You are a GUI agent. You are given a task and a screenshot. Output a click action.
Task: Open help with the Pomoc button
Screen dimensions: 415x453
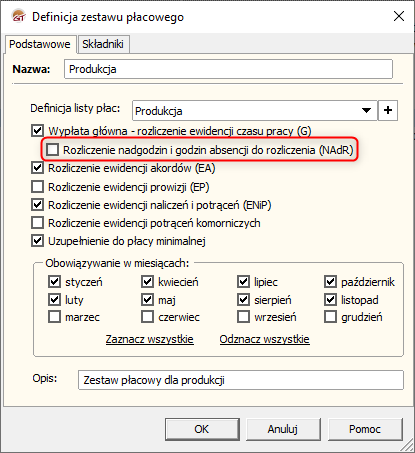(365, 429)
